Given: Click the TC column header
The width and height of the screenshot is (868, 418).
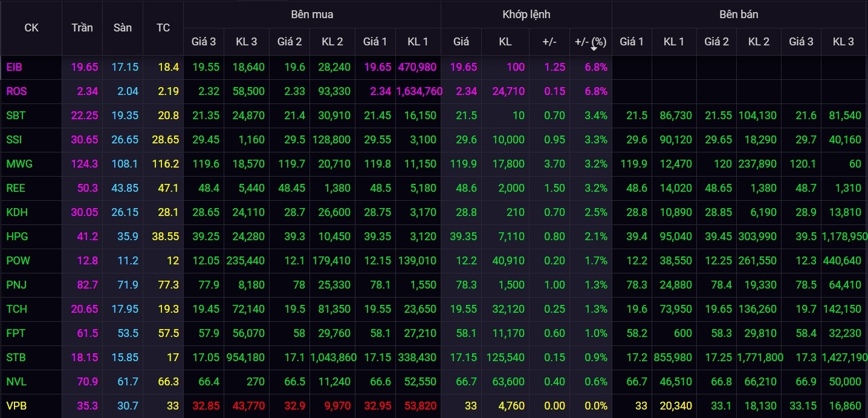Looking at the screenshot, I should pos(163,28).
